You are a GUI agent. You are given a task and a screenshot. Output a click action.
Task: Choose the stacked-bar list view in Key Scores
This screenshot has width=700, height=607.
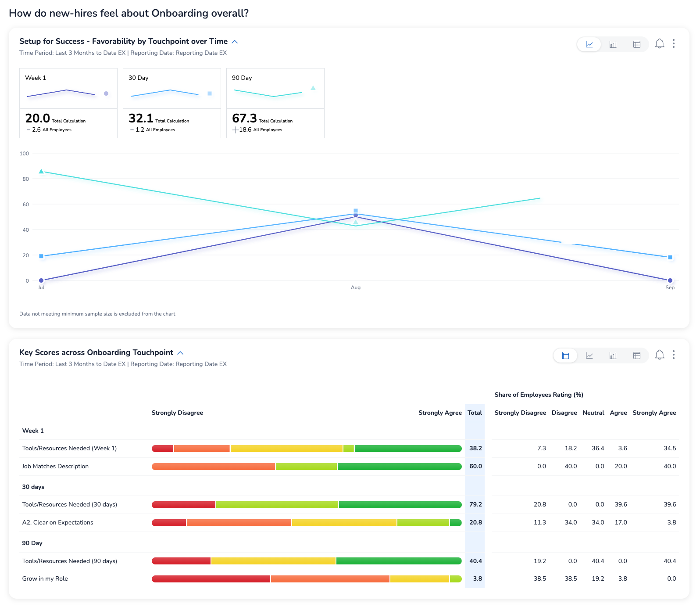[566, 356]
